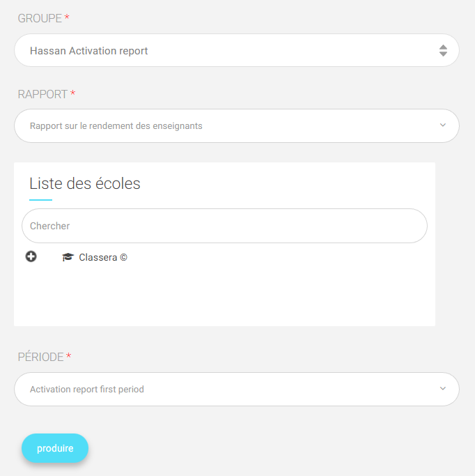
Task: Open the Rapport dropdown using its chevron
Action: pyautogui.click(x=442, y=125)
